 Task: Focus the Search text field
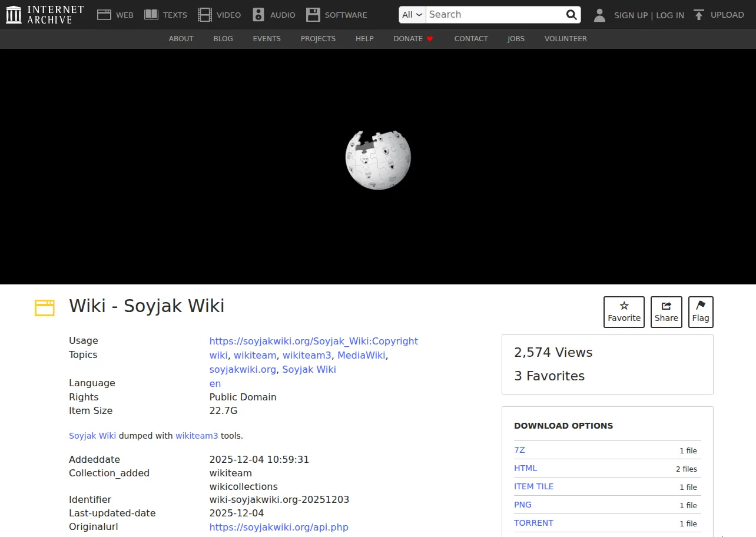pyautogui.click(x=495, y=15)
